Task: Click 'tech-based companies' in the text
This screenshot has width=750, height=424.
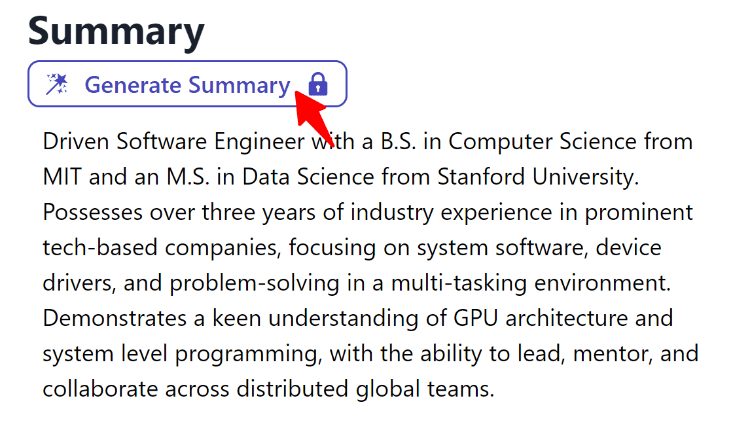Action: pos(162,248)
